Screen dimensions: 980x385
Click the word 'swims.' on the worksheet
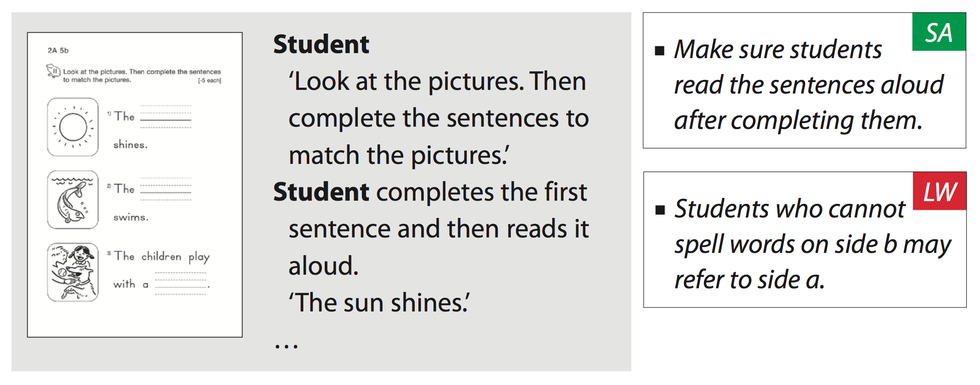tap(131, 217)
